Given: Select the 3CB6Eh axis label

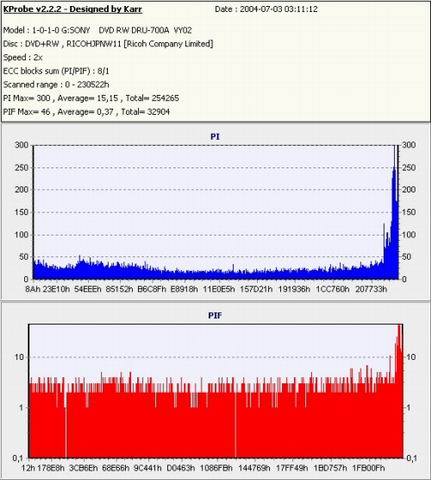Looking at the screenshot, I should (x=83, y=468).
